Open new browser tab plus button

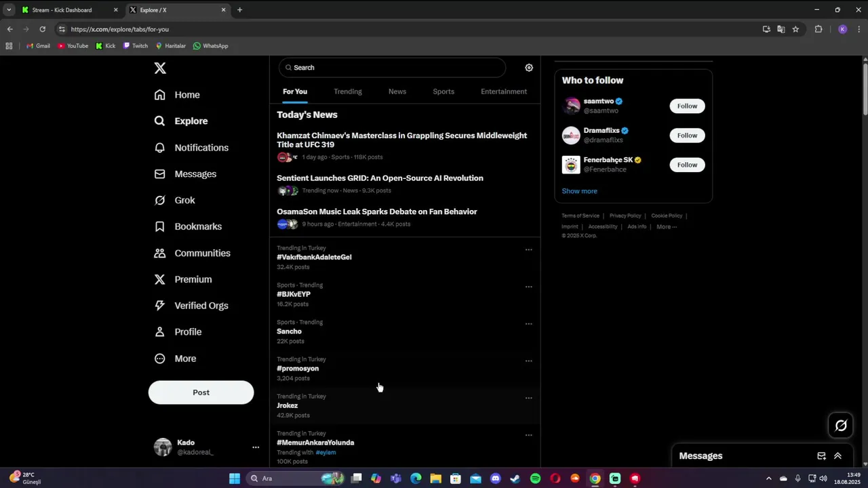(x=239, y=10)
